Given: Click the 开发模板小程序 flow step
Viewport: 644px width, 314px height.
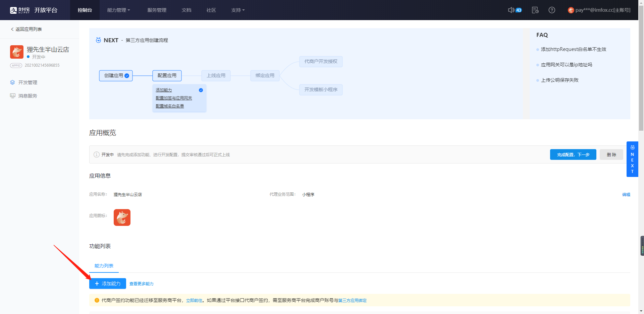Looking at the screenshot, I should click(321, 90).
